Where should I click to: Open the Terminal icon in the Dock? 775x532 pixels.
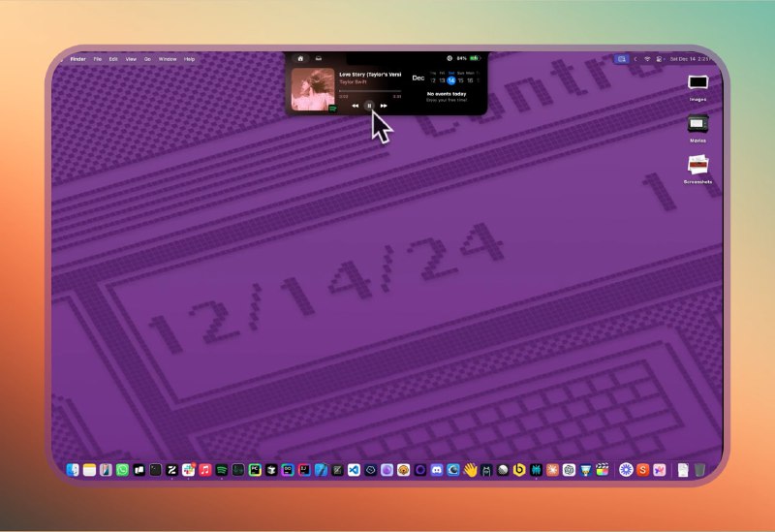point(155,470)
